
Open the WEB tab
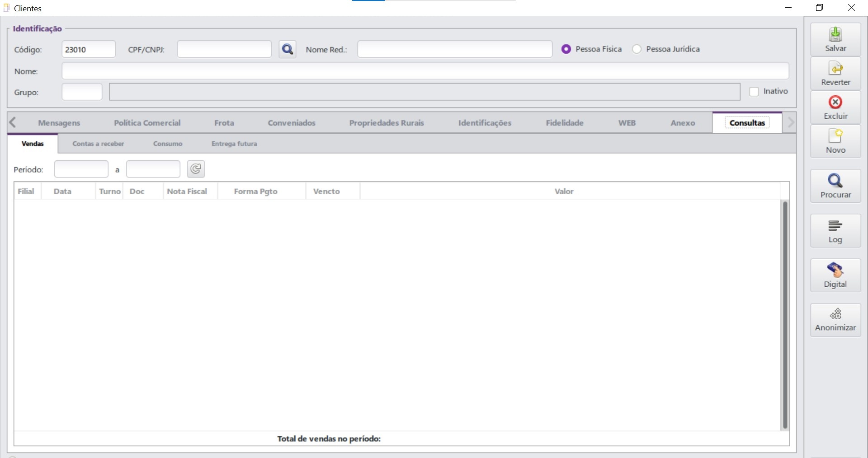coord(627,123)
